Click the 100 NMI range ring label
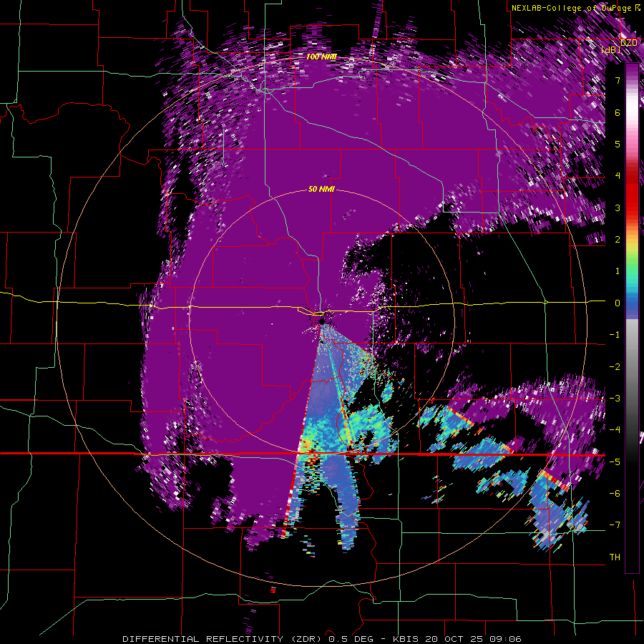644x644 pixels. (321, 57)
